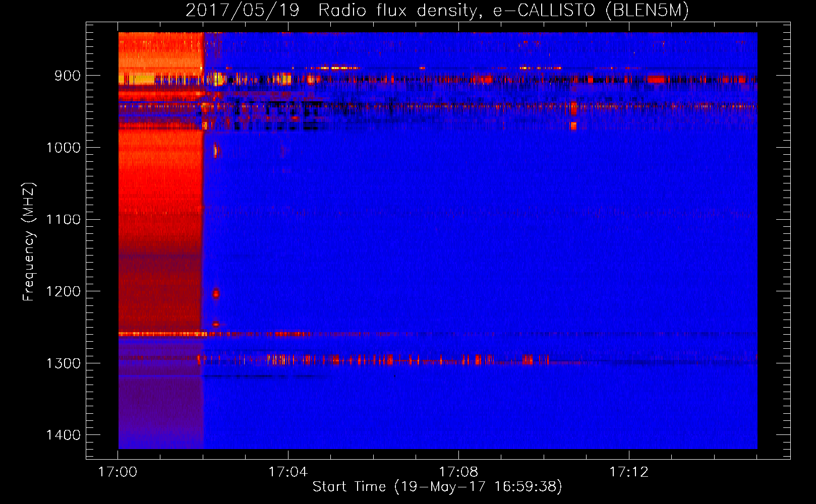
Task: Click the 'Start Time (19-May-17 16:59:38)' axis label
Action: click(x=437, y=486)
